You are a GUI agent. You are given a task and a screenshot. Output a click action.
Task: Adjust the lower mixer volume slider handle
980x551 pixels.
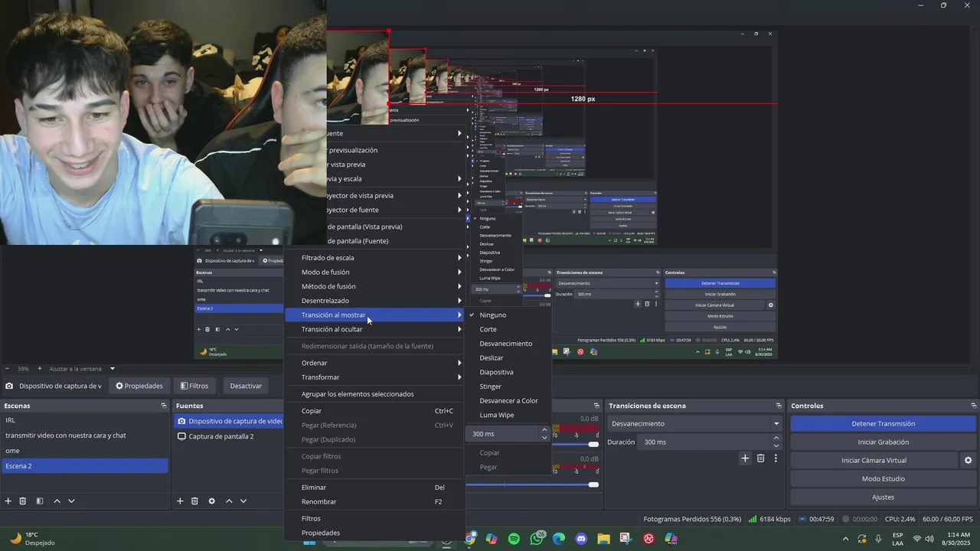coord(593,484)
